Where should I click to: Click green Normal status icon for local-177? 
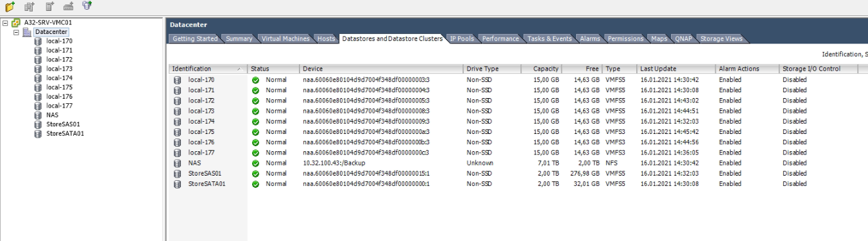[255, 153]
